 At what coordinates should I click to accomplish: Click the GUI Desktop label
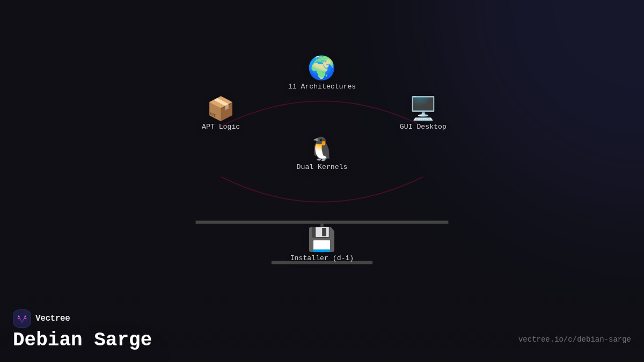[x=423, y=127]
